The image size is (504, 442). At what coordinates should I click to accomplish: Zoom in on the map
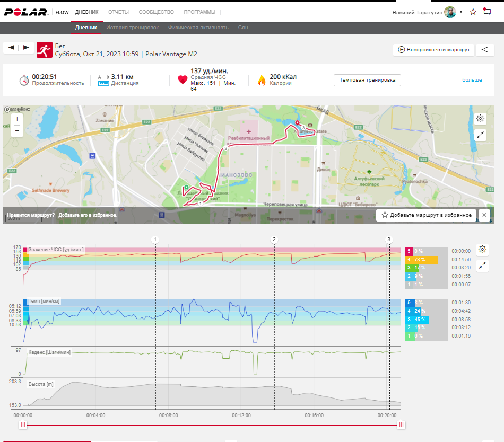17,119
